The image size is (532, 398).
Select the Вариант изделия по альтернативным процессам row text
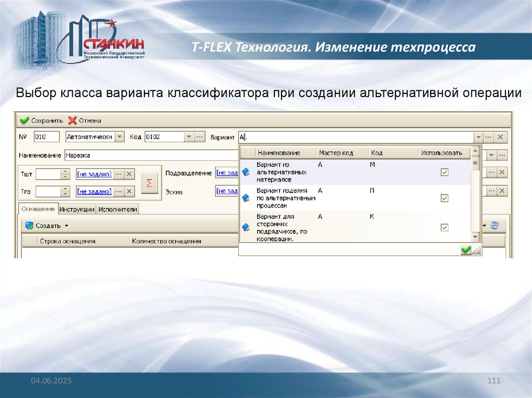286,198
